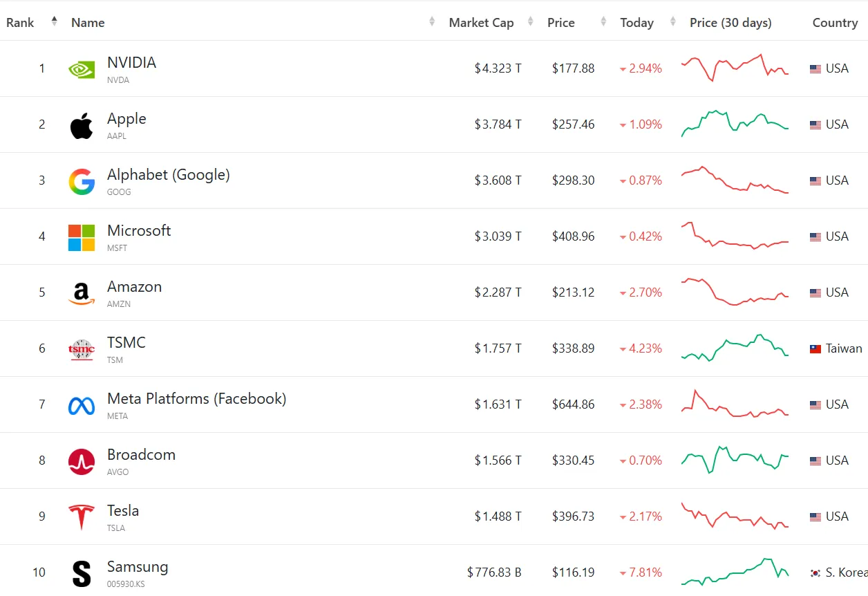Click the Country column header
This screenshot has width=868, height=596.
click(835, 23)
